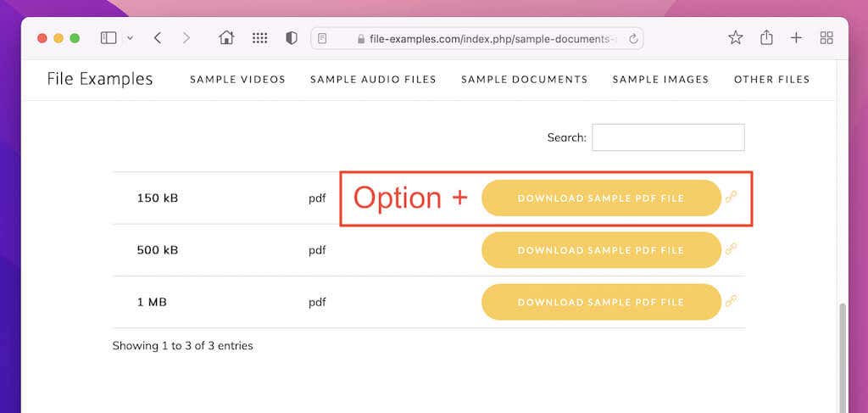Click the reader view icon in address bar
868x413 pixels.
(322, 38)
